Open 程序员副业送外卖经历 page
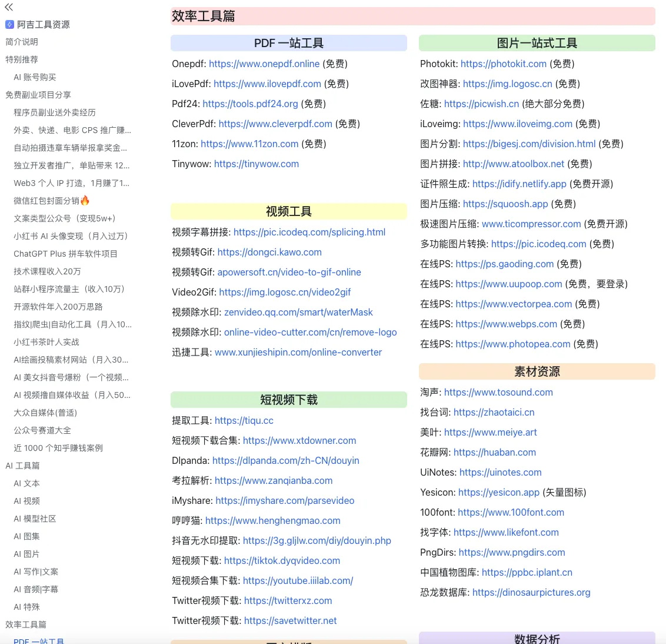The width and height of the screenshot is (666, 644). pyautogui.click(x=54, y=112)
